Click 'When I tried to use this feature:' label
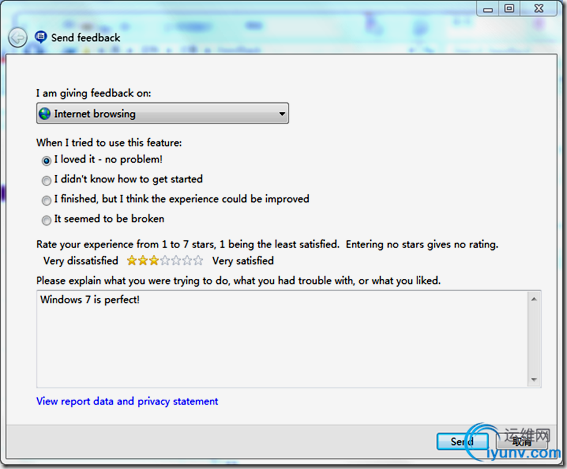Viewport: 567px width, 469px height. tap(109, 143)
